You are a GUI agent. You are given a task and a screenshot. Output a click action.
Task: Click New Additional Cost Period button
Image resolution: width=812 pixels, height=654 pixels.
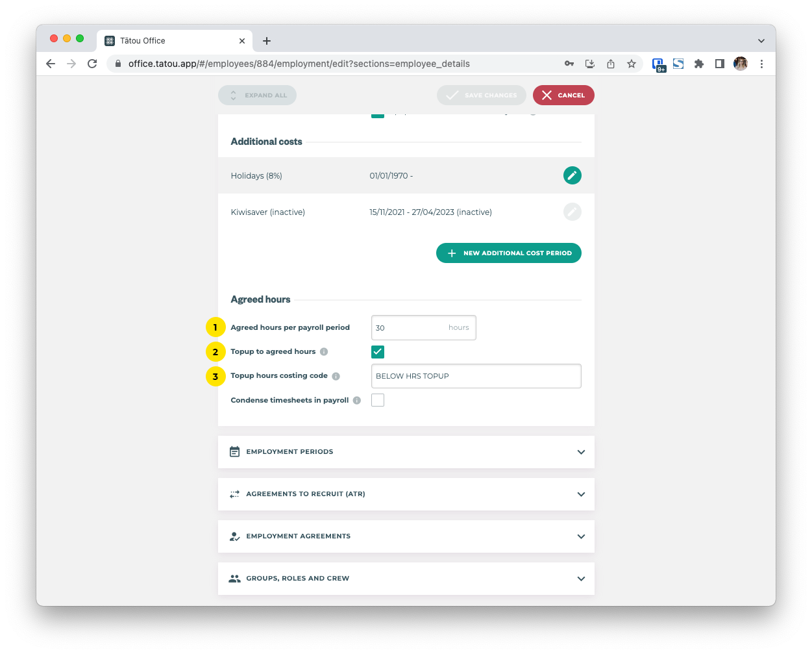508,253
